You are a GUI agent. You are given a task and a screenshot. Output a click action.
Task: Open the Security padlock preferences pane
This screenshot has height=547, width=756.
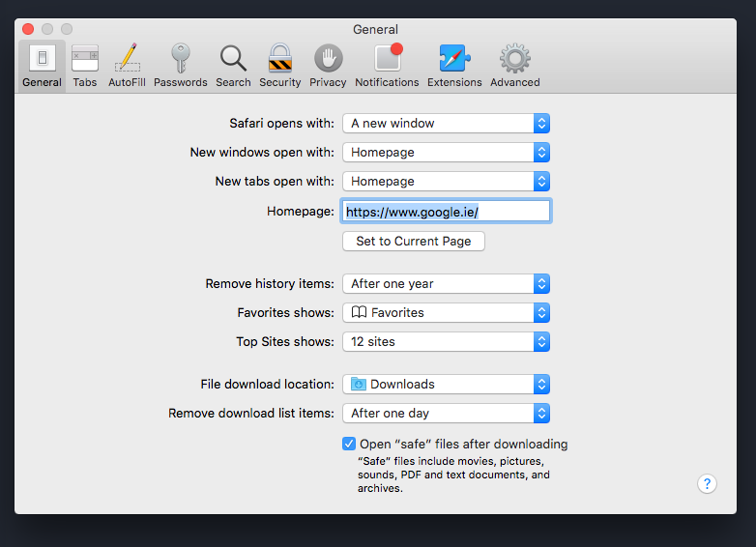(280, 66)
